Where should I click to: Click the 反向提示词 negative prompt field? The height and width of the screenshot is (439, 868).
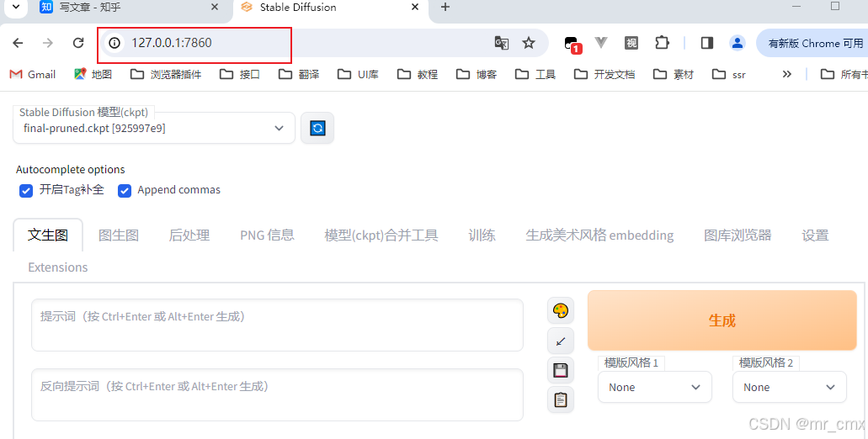pos(277,394)
